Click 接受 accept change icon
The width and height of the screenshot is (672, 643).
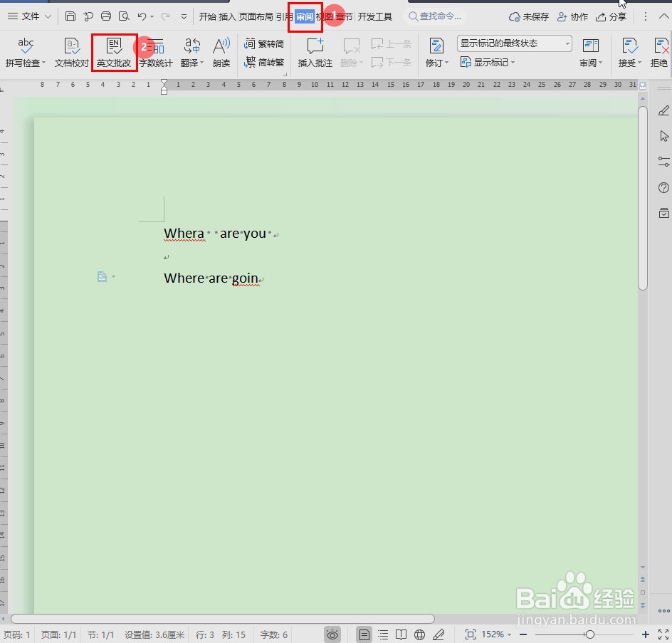tap(629, 46)
